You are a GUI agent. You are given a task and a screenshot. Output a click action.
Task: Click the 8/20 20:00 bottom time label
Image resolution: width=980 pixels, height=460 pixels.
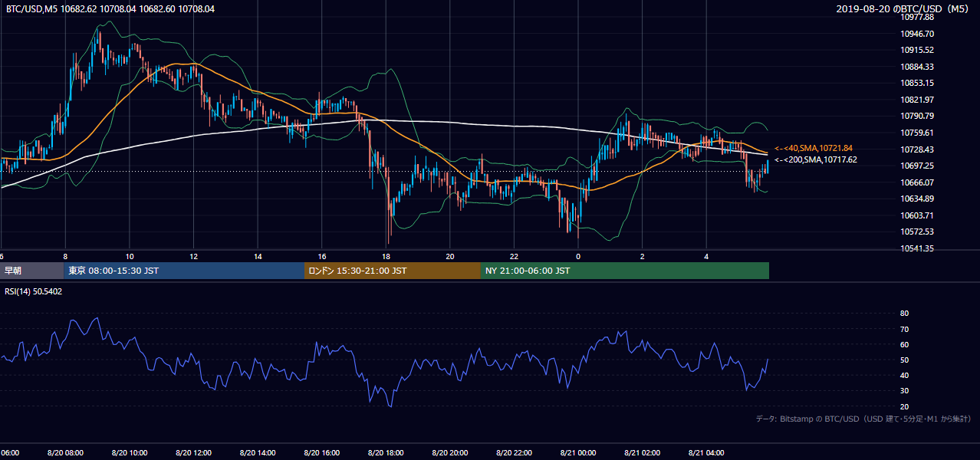(450, 453)
